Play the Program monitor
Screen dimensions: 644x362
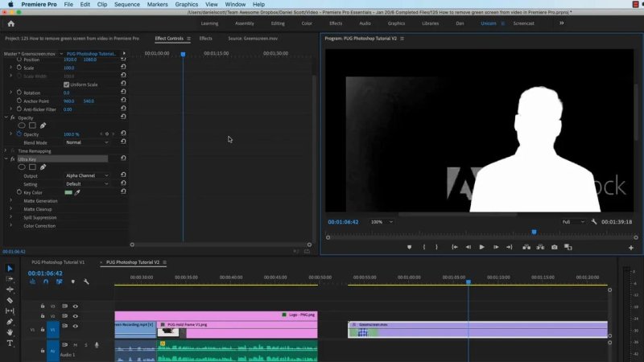[x=481, y=247]
